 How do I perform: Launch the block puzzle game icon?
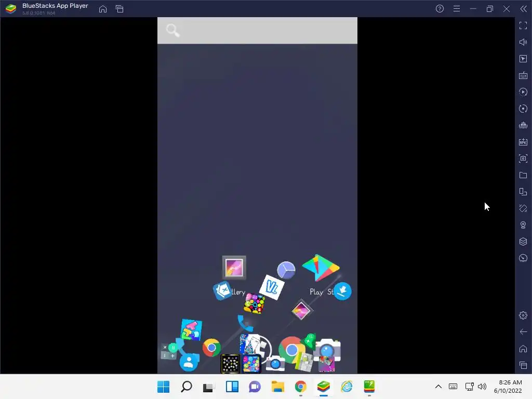pos(191,330)
